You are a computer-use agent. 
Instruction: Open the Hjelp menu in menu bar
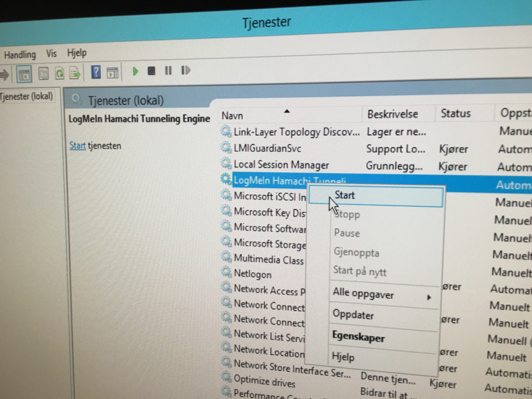tap(77, 53)
